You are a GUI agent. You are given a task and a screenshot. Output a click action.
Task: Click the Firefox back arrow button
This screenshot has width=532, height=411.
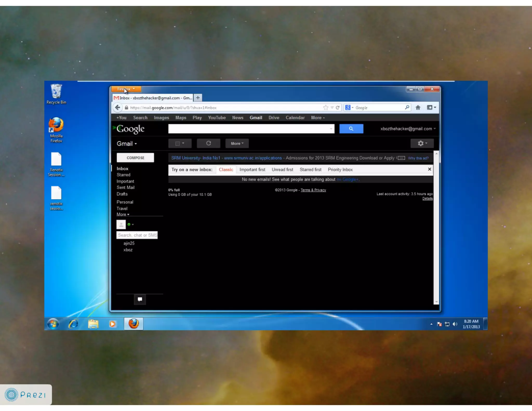pyautogui.click(x=118, y=108)
